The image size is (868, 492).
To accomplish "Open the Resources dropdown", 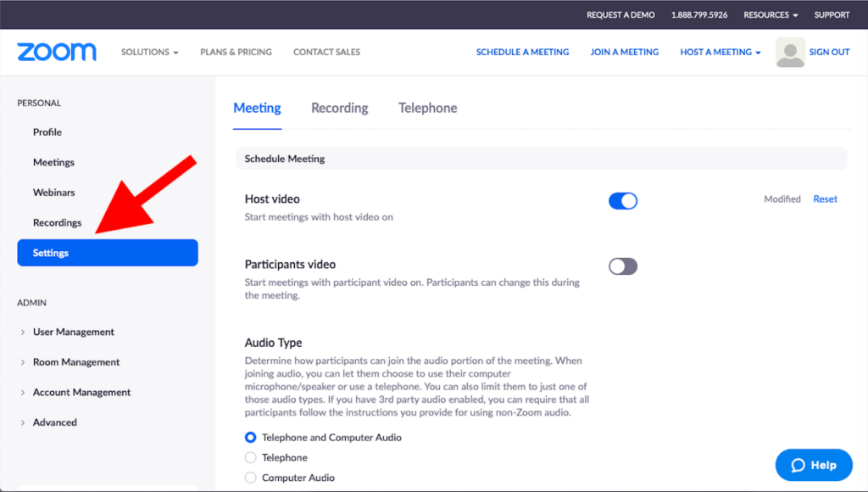I will coord(771,15).
